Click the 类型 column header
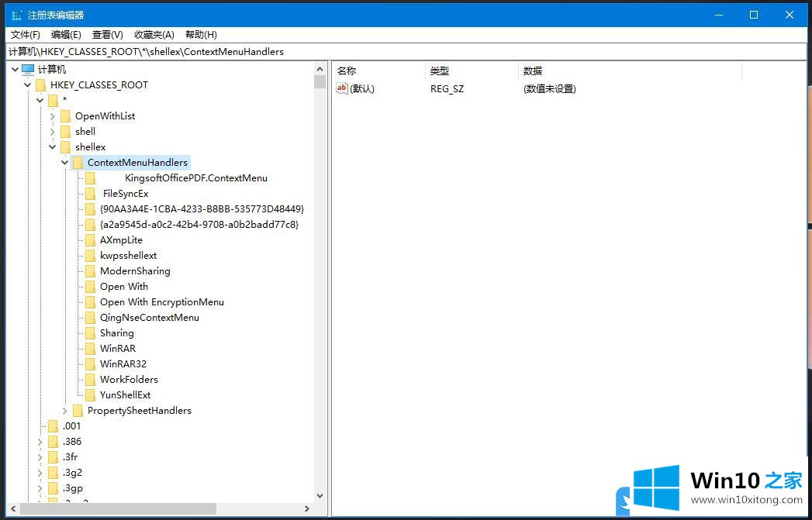This screenshot has width=812, height=520. click(x=440, y=71)
